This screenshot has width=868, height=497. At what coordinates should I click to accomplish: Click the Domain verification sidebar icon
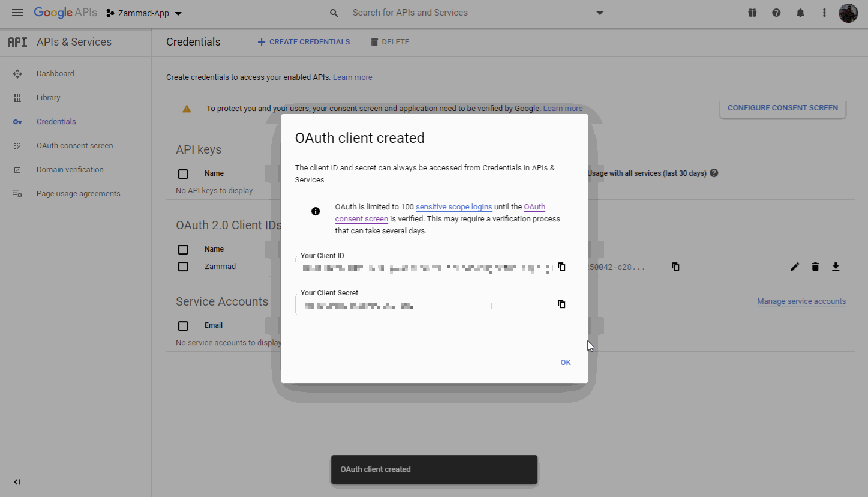click(17, 170)
